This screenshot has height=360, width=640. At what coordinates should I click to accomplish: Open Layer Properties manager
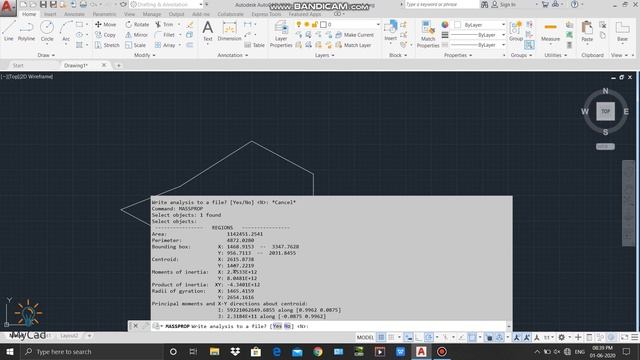tap(281, 34)
